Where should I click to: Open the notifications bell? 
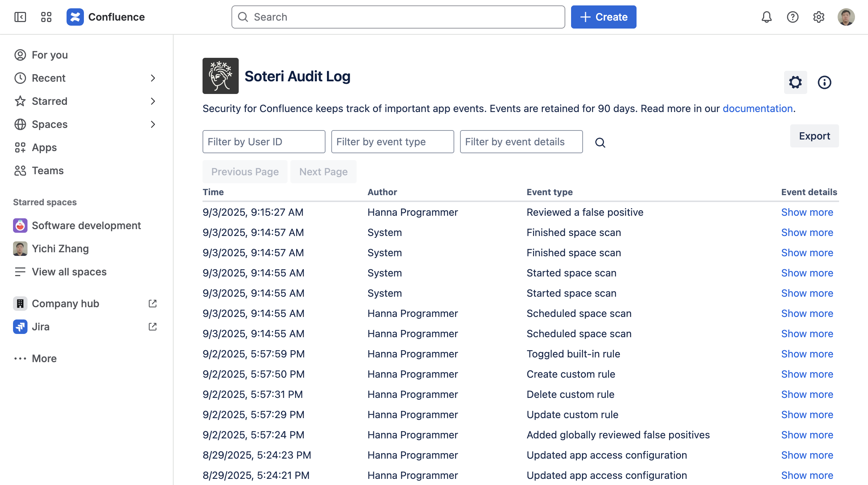(766, 17)
